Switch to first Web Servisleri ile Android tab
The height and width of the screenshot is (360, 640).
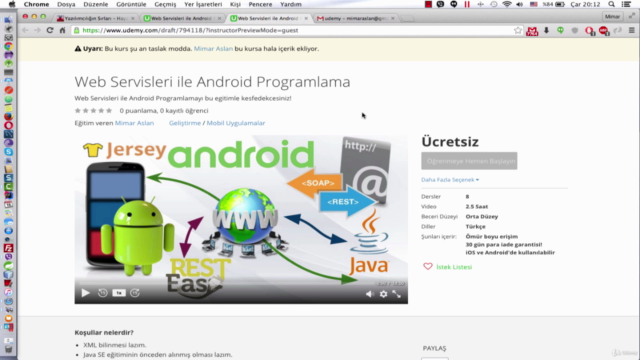click(181, 18)
